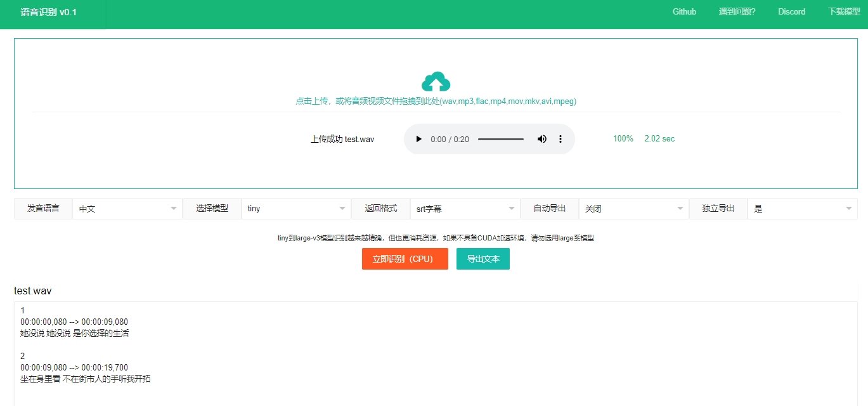The width and height of the screenshot is (868, 406).
Task: Open the 遇到问题? help link
Action: pyautogui.click(x=737, y=12)
